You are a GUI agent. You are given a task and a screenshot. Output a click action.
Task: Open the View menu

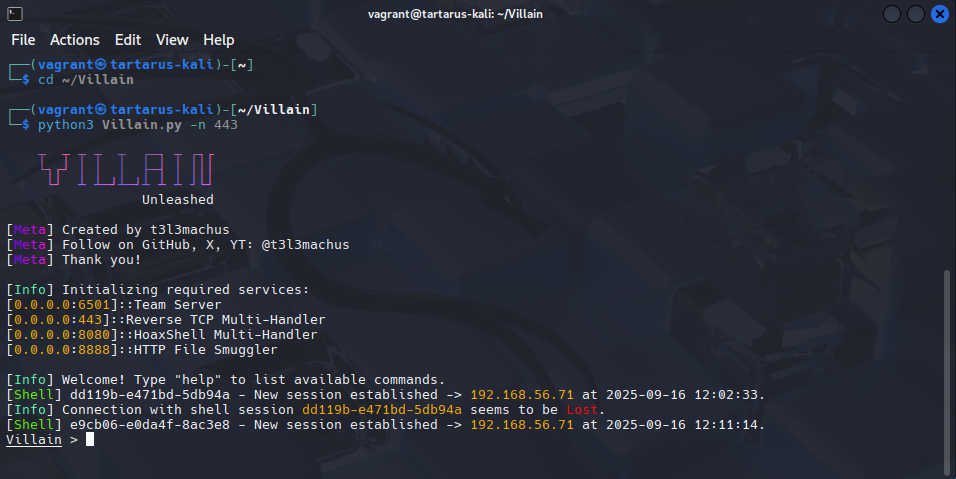click(x=172, y=40)
